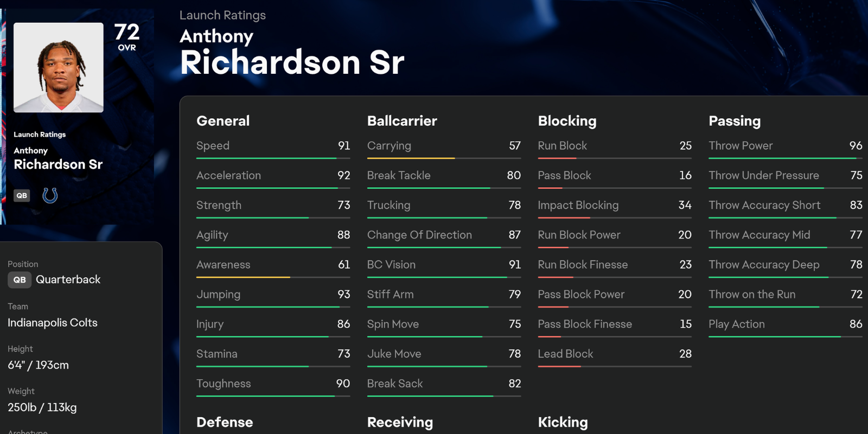Open the Kicking ratings section
Screen dimensions: 868x434
tap(563, 422)
